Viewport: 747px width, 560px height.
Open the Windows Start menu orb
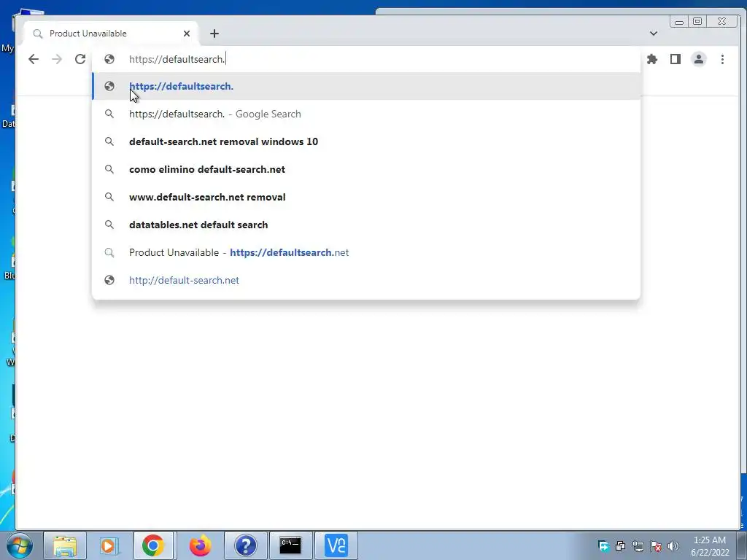(x=20, y=545)
